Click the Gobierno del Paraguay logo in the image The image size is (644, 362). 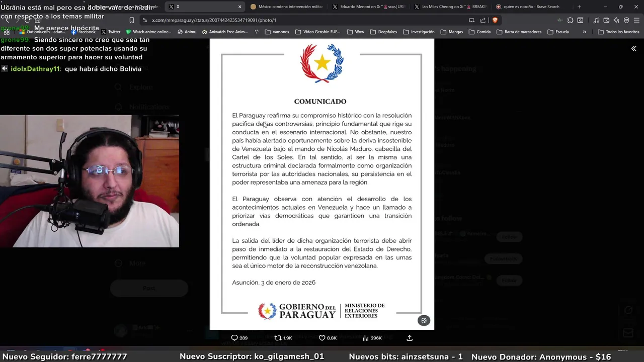click(x=321, y=311)
